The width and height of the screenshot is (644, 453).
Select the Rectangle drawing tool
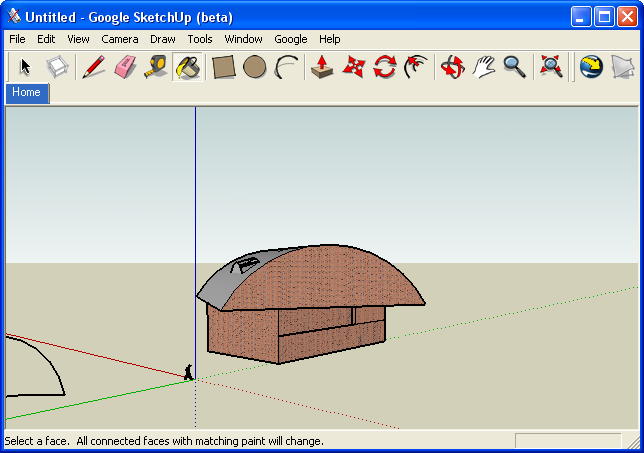(x=223, y=67)
